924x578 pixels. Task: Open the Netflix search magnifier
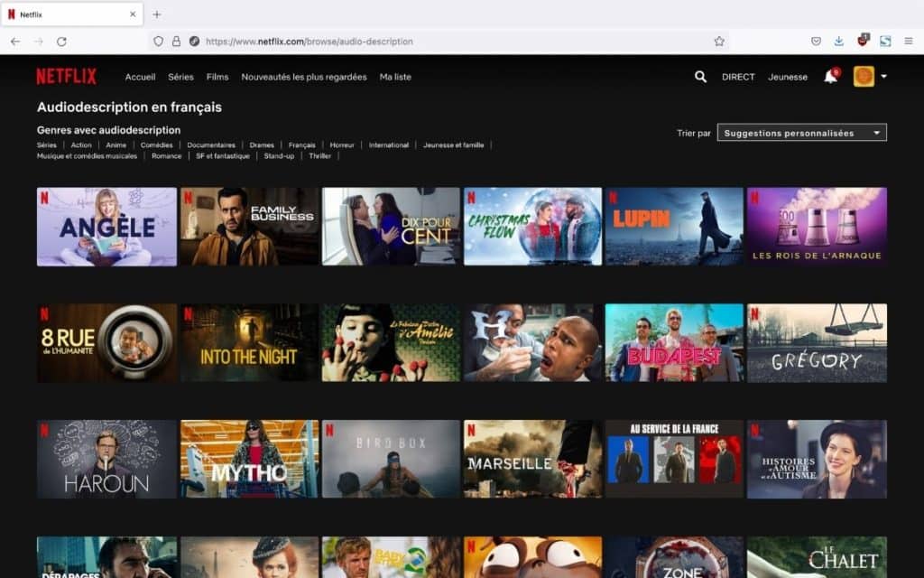pos(700,77)
